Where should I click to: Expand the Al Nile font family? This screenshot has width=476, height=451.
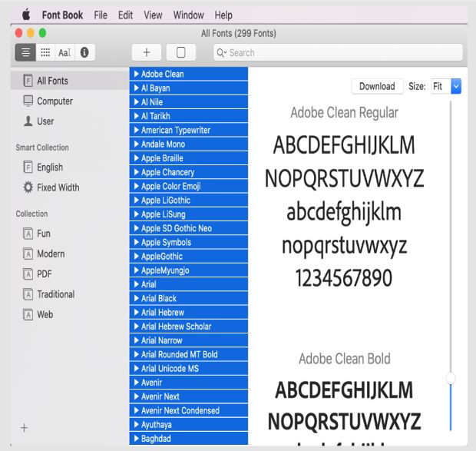(137, 102)
